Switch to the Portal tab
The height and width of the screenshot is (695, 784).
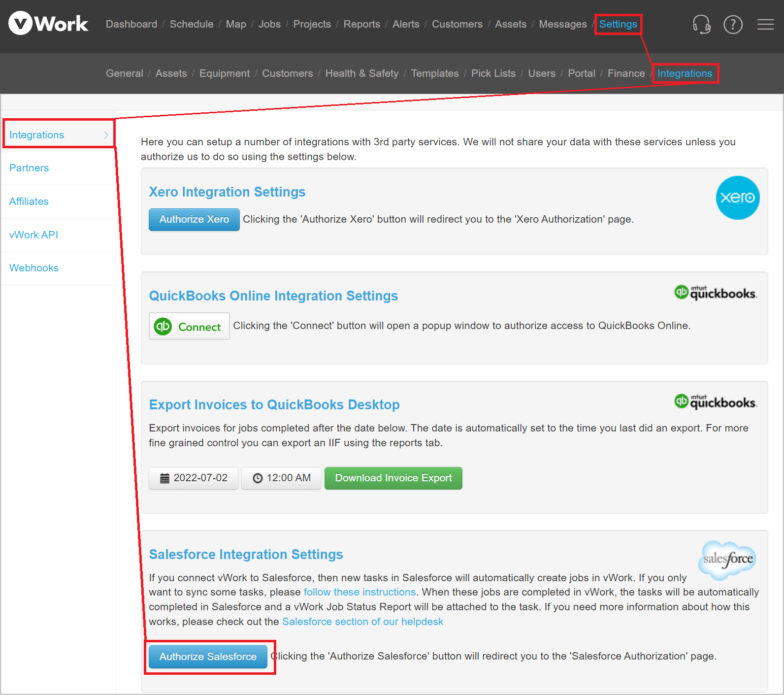coord(582,73)
